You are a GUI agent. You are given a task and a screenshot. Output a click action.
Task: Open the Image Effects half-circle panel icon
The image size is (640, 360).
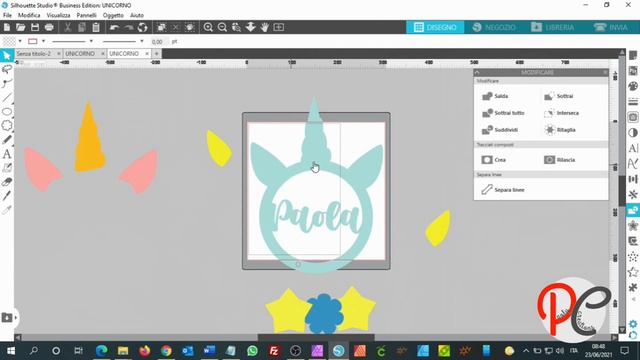pos(633,133)
